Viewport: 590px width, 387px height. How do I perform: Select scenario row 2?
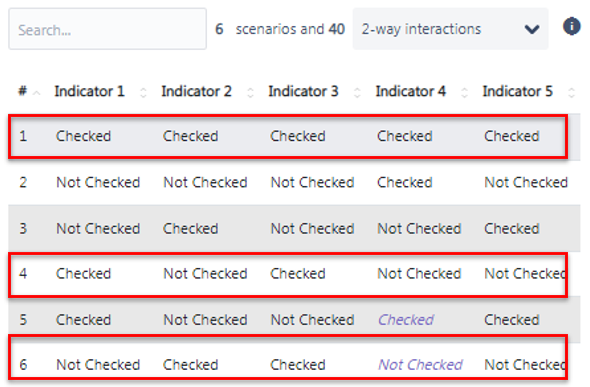(x=294, y=182)
